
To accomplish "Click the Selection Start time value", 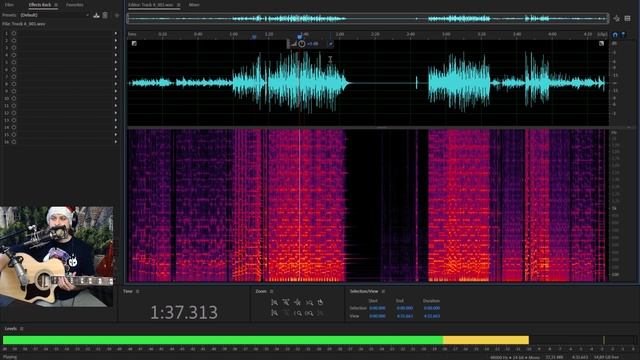I will click(x=377, y=308).
